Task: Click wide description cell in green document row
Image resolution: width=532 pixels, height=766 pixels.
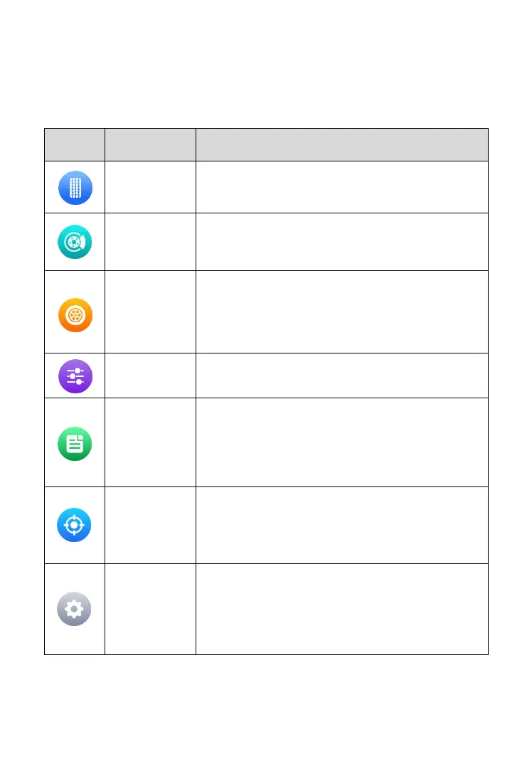Action: (x=342, y=442)
